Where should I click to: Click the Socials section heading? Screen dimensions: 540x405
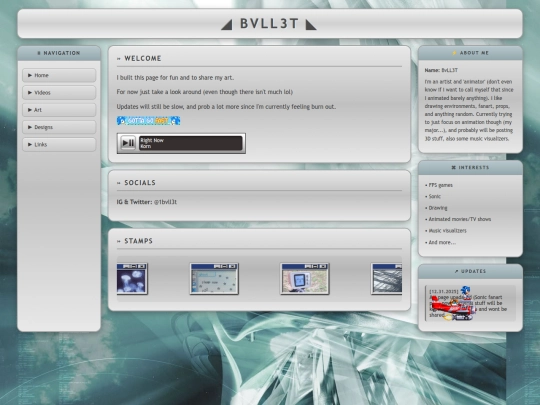tap(140, 183)
